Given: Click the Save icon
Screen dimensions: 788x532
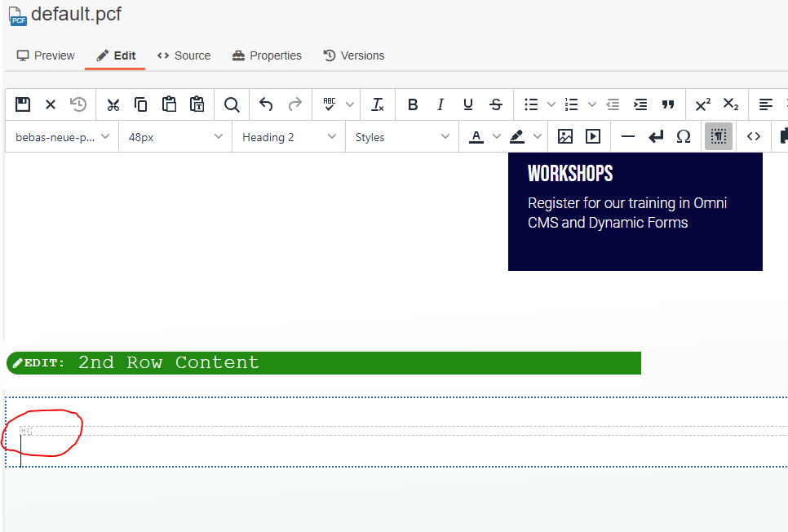Looking at the screenshot, I should [22, 104].
